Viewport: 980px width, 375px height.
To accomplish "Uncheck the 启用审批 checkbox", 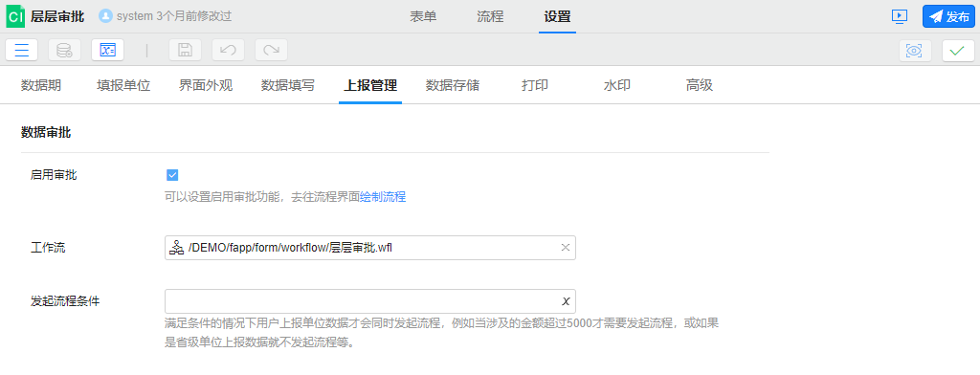I will (x=172, y=175).
